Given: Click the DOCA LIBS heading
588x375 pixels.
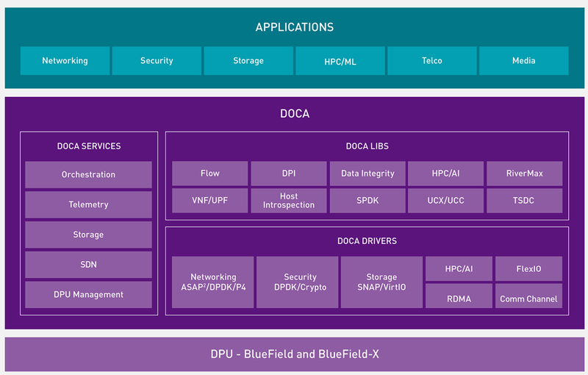Looking at the screenshot, I should pos(367,146).
